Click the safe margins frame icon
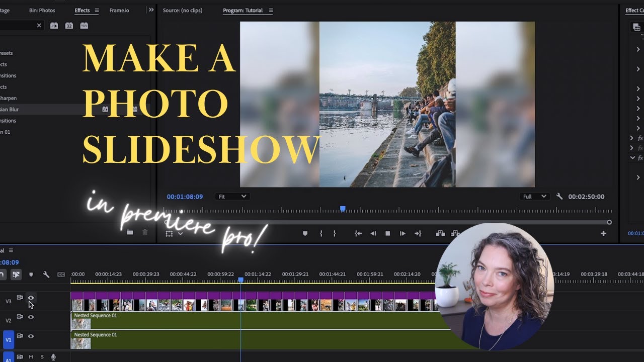The width and height of the screenshot is (644, 362). (x=169, y=233)
